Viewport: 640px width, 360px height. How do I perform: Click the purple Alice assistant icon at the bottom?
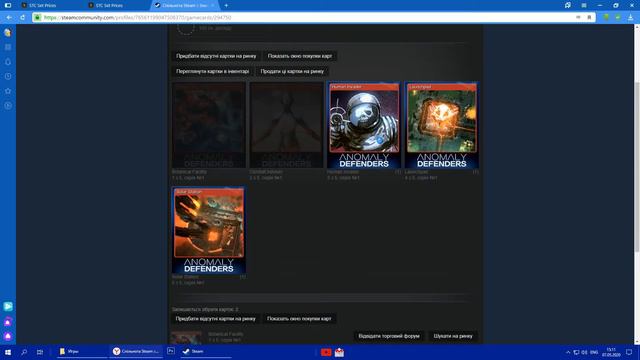(x=8, y=336)
